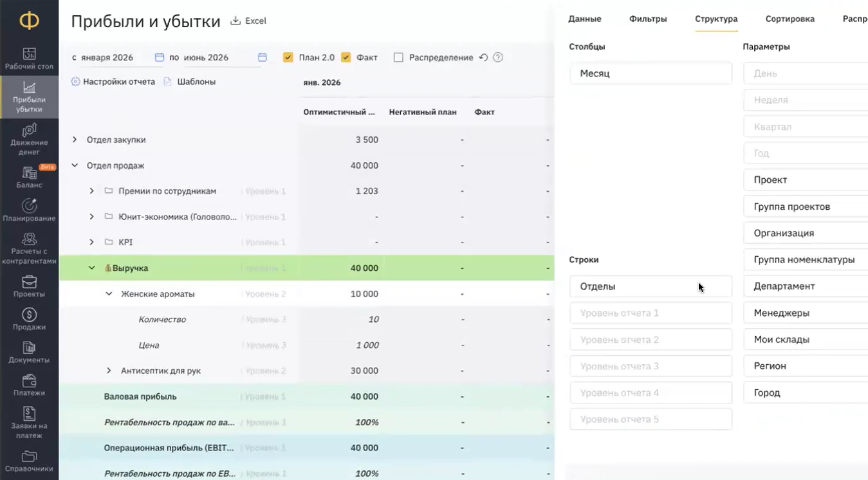Switch to the Сортировка tab

coord(790,19)
